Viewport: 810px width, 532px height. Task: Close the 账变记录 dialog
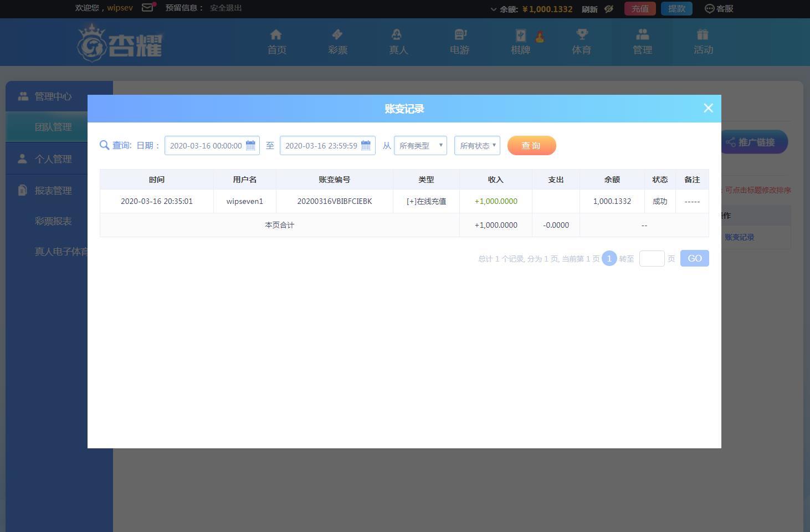click(708, 108)
